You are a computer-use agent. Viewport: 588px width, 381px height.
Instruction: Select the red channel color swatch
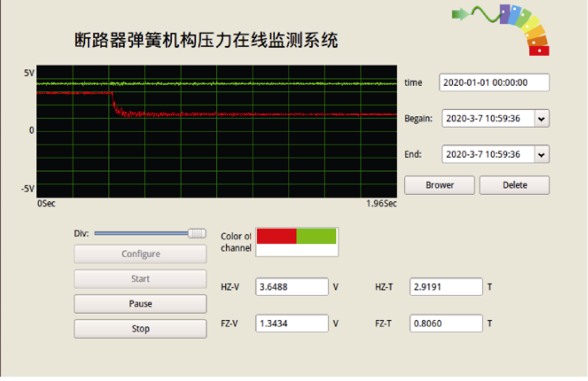pos(276,236)
